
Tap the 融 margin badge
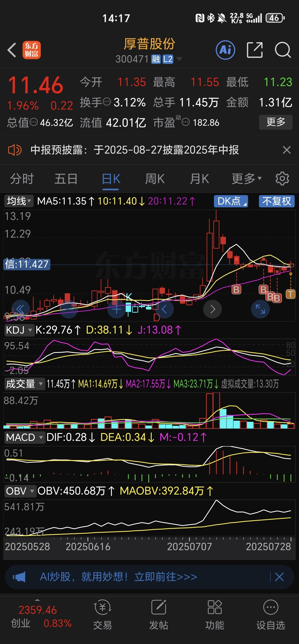pos(156,59)
